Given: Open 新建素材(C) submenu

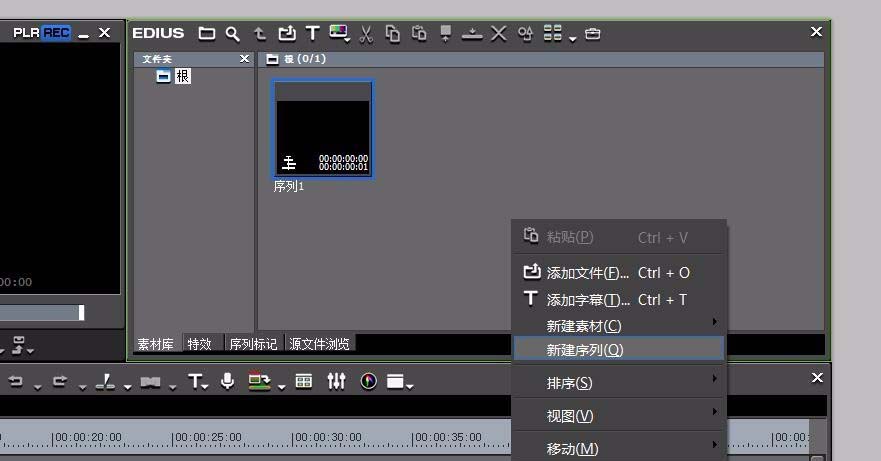Looking at the screenshot, I should coord(619,326).
